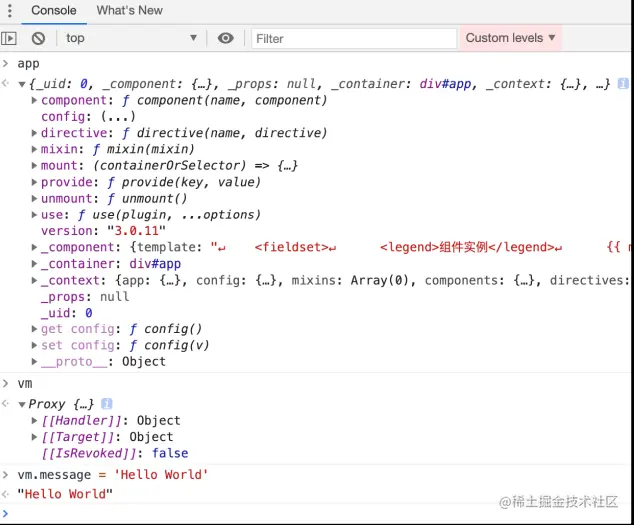The height and width of the screenshot is (525, 634).
Task: Expand the [[Target]] entry
Action: (x=34, y=437)
